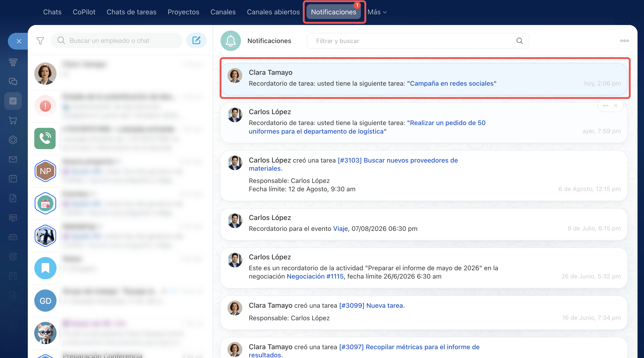Dismiss the Carlos López uniformes notification
Image resolution: width=644 pixels, height=358 pixels.
(616, 106)
